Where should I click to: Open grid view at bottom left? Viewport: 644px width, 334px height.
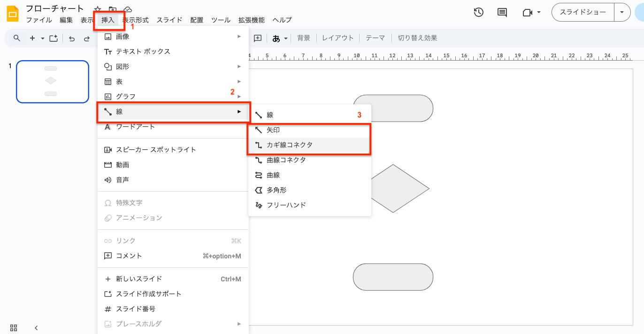14,328
